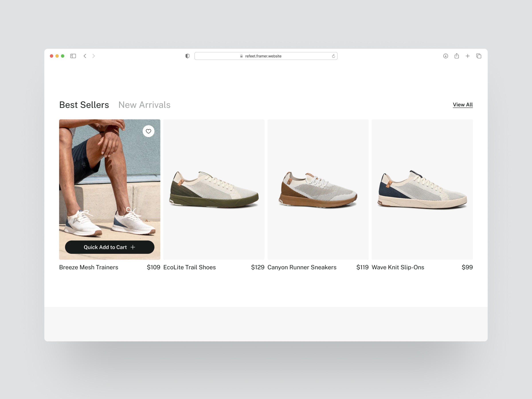Switch to the New Arrivals tab

(x=144, y=105)
